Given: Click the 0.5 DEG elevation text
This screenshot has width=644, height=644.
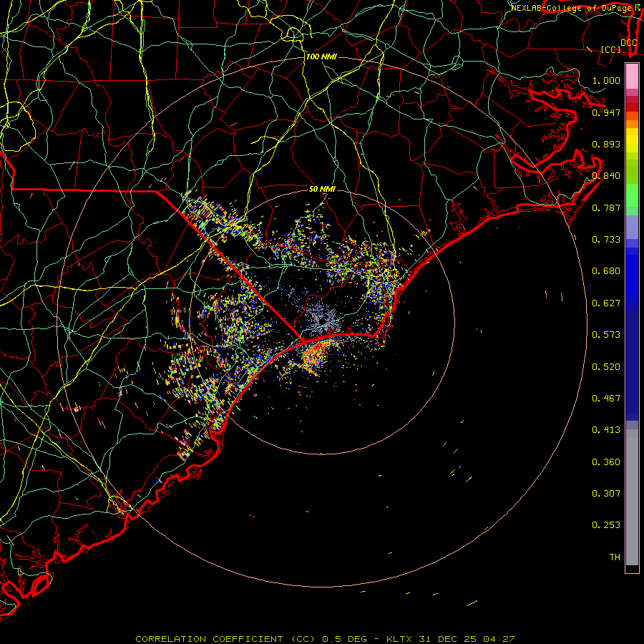Looking at the screenshot, I should point(344,639).
